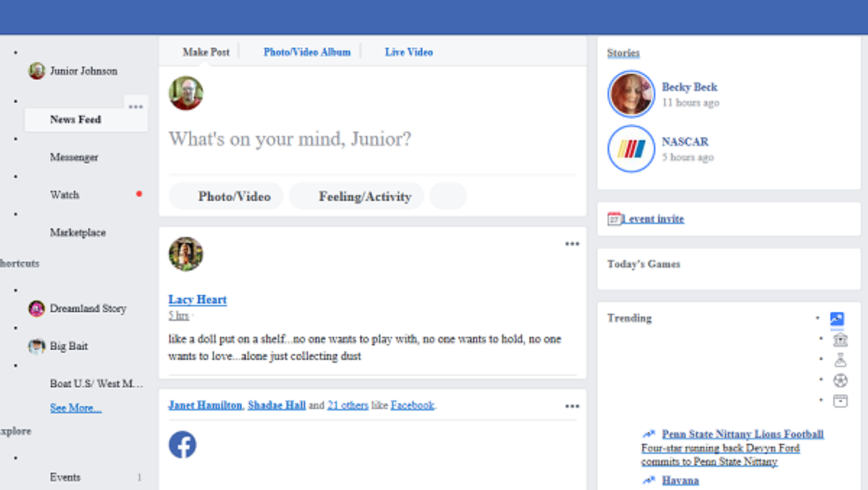Viewport: 868px width, 490px height.
Task: Open Watch from the sidebar
Action: pos(64,195)
